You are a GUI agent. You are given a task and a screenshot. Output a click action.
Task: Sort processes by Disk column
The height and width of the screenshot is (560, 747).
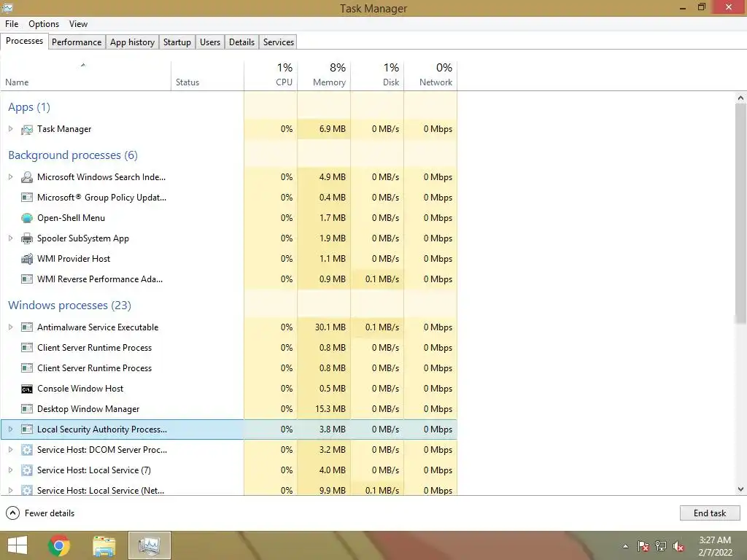click(x=377, y=76)
